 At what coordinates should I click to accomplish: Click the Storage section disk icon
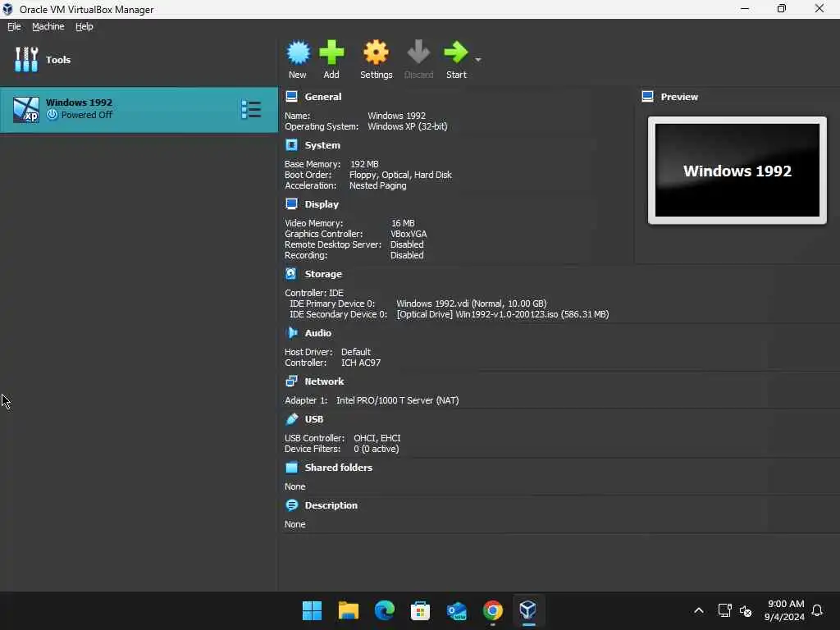click(x=291, y=274)
